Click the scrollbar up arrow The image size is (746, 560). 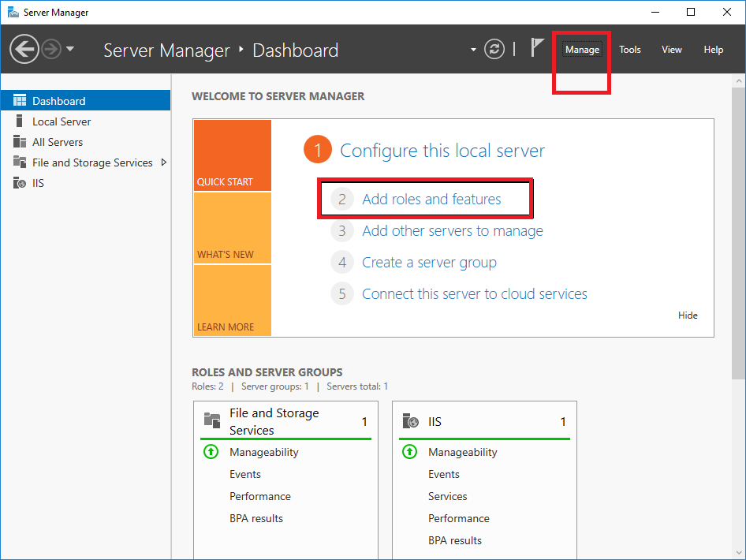(738, 81)
